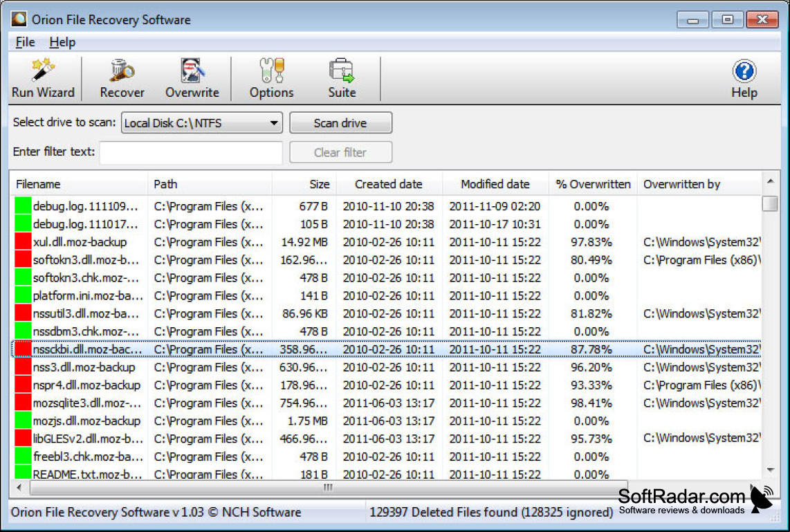
Task: Click the vertical scrollbar up arrow
Action: 771,181
